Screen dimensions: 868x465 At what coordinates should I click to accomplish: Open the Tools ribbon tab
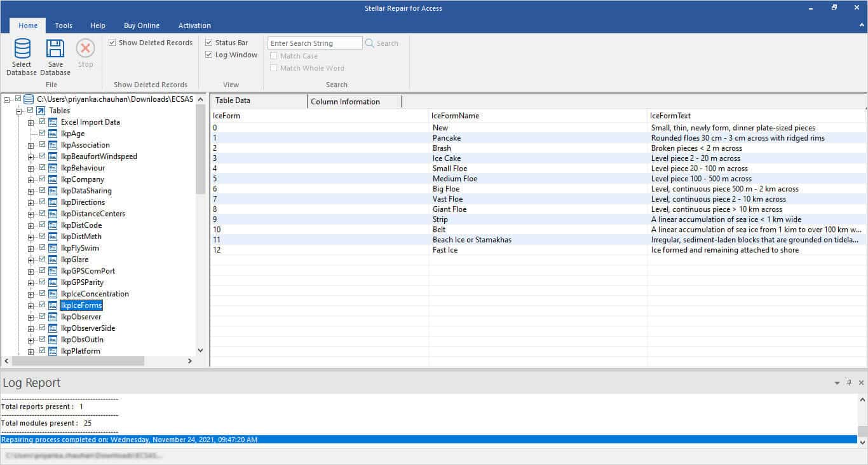click(x=64, y=25)
